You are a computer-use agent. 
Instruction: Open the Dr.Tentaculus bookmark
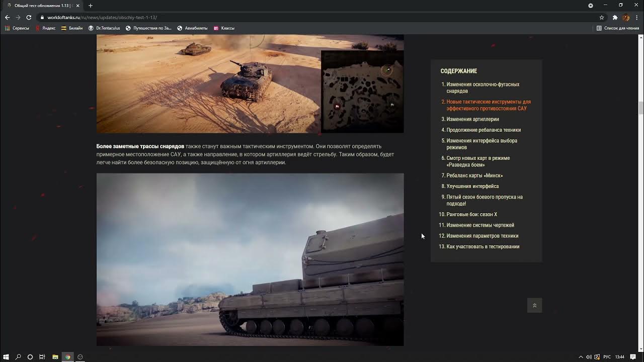[104, 28]
